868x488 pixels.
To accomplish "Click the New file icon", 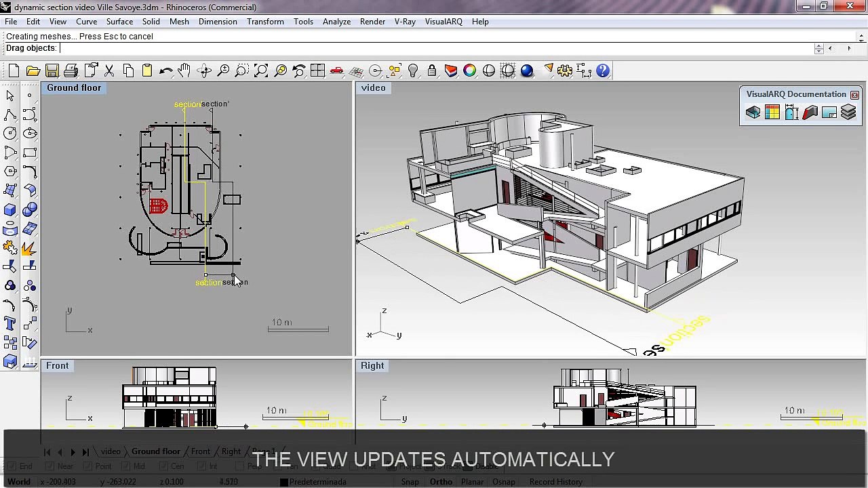I will (x=14, y=70).
